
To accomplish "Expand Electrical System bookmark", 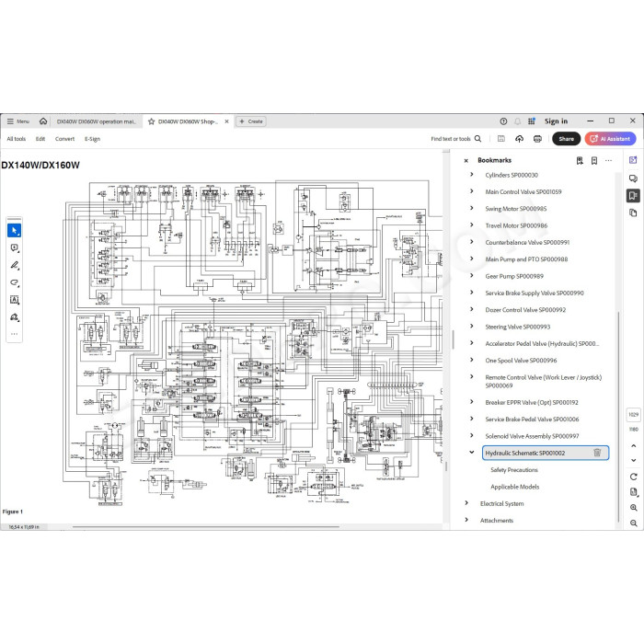I will pyautogui.click(x=466, y=502).
